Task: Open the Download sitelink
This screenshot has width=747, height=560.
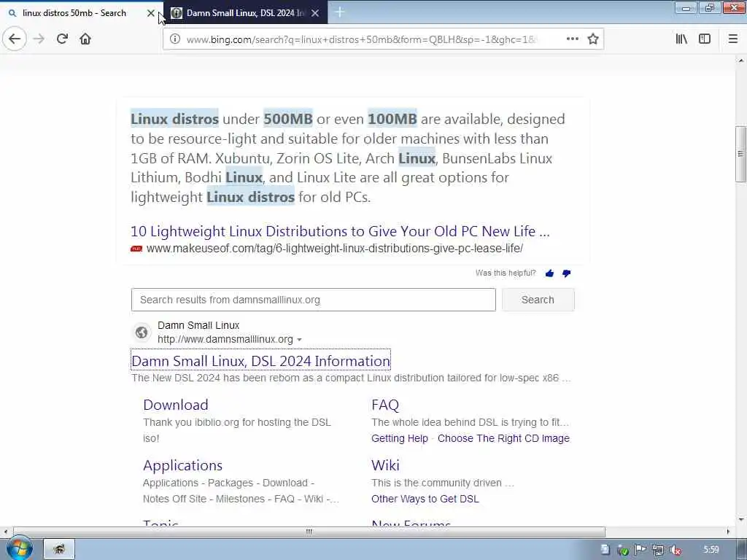Action: 176,405
